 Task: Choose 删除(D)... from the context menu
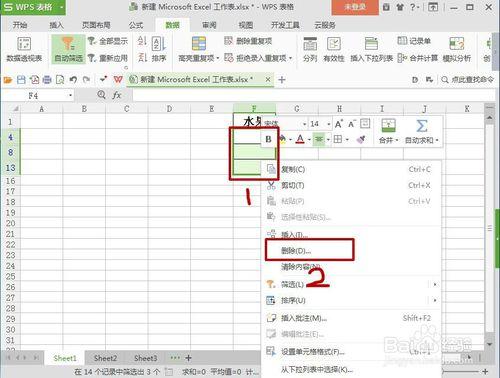(352, 251)
